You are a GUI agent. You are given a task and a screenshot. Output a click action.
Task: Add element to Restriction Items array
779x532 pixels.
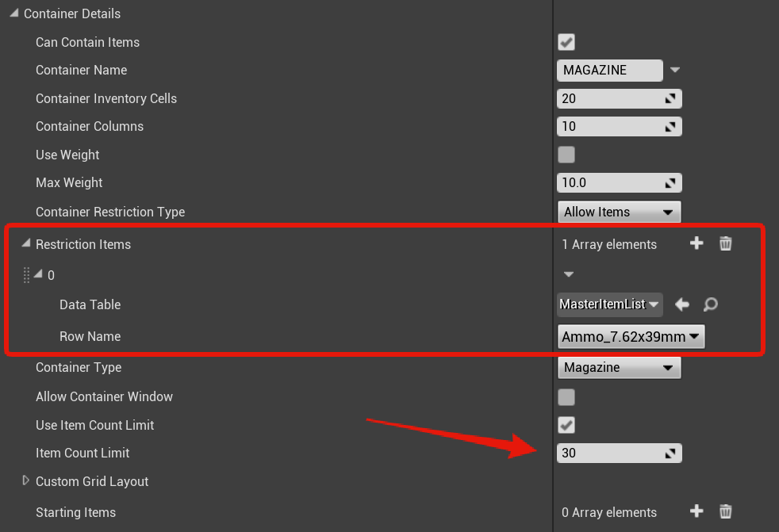pos(696,243)
